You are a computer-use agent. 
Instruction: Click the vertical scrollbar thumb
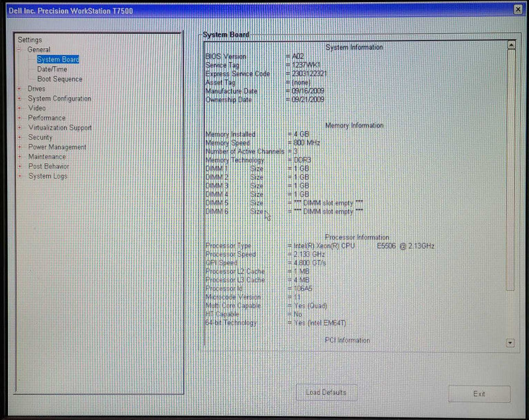point(510,170)
